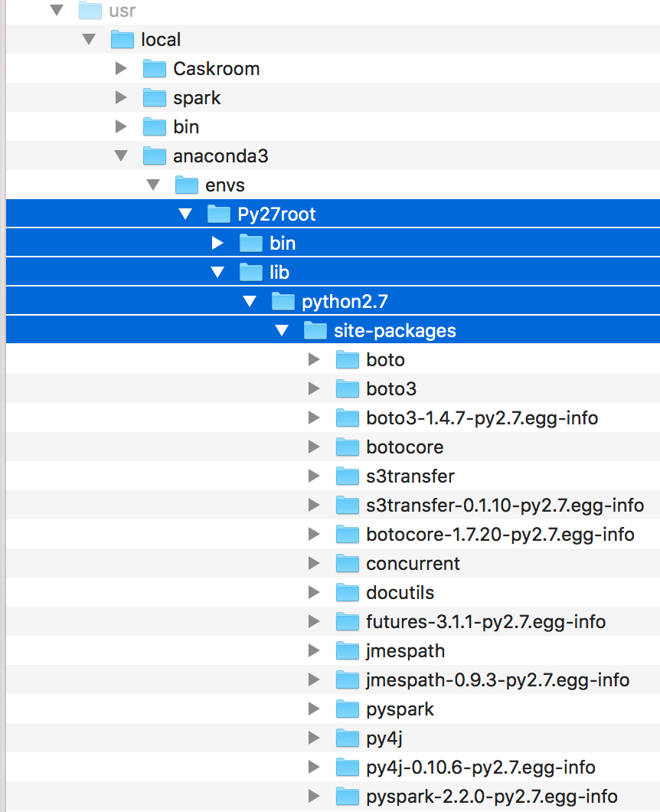Select the jmespath-0.9.3-py2.7.egg-info row name
The height and width of the screenshot is (812, 660).
point(498,680)
